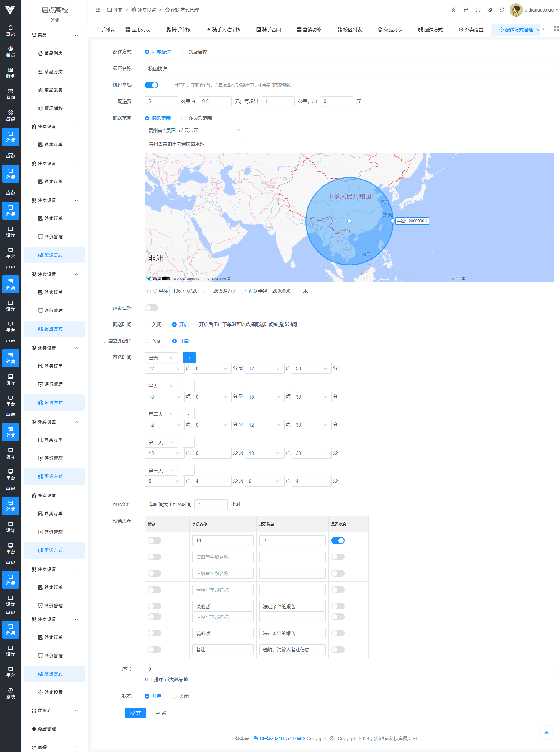This screenshot has width=560, height=752.
Task: Click the 显示名称 input field
Action: (349, 68)
